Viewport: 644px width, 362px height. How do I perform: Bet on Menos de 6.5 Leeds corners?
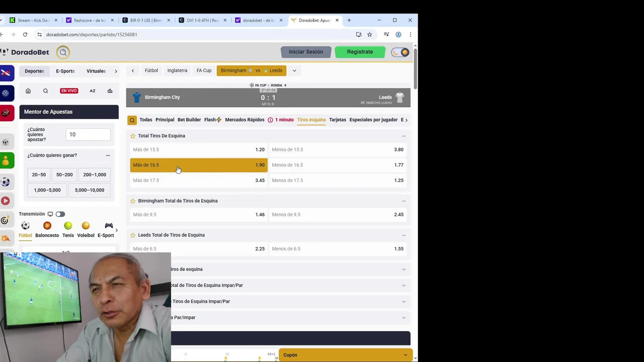[x=338, y=248]
